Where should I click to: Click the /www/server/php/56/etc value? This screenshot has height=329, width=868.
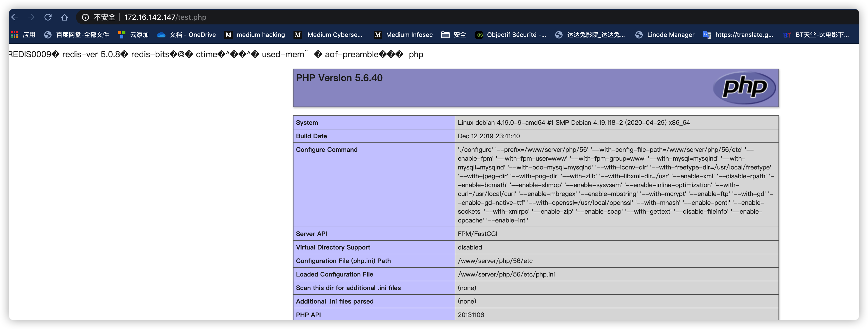495,261
